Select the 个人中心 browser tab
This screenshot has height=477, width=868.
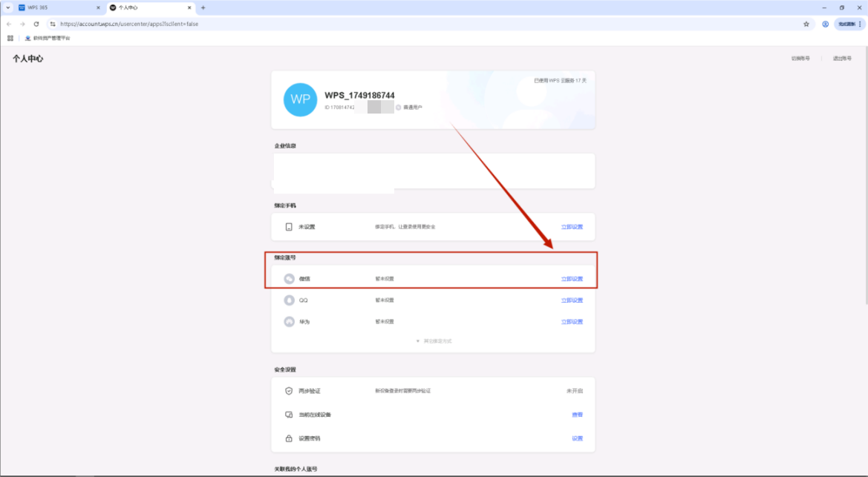[x=151, y=7]
